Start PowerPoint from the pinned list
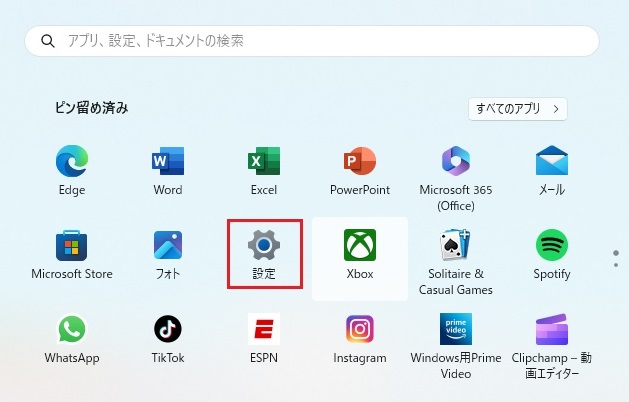 click(360, 171)
